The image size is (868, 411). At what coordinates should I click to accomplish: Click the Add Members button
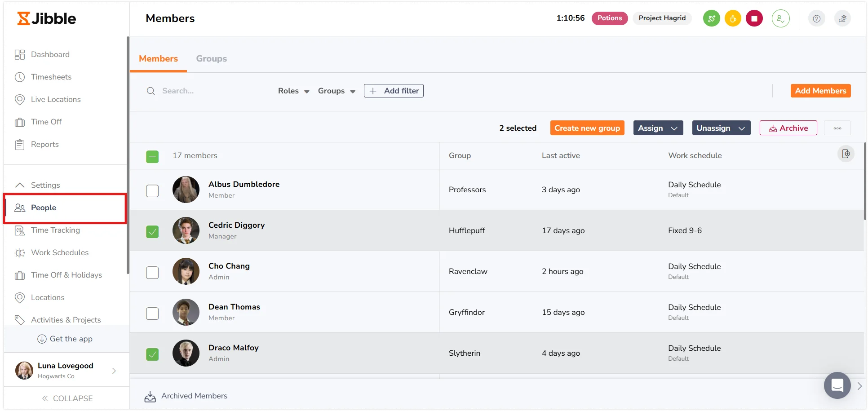coord(820,91)
